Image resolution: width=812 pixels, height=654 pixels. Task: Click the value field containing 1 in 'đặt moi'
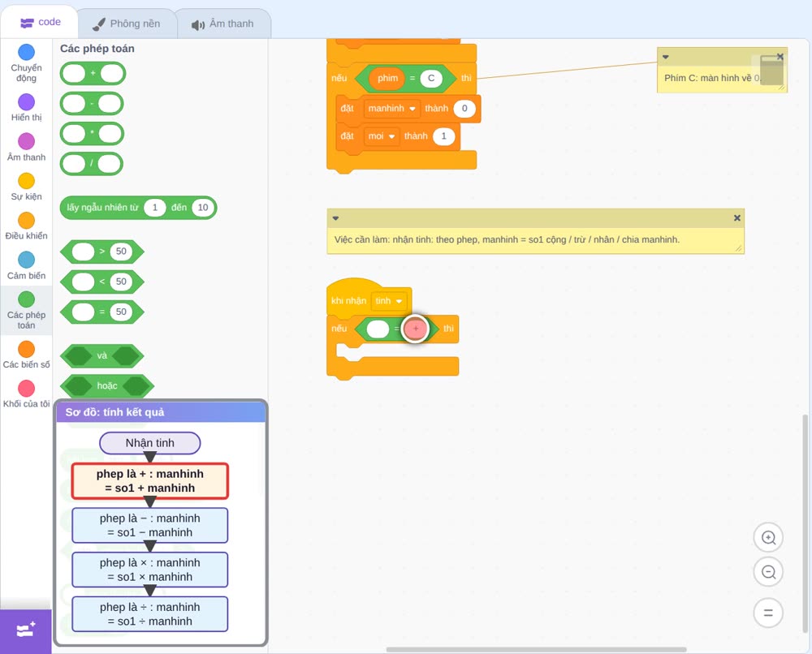444,136
